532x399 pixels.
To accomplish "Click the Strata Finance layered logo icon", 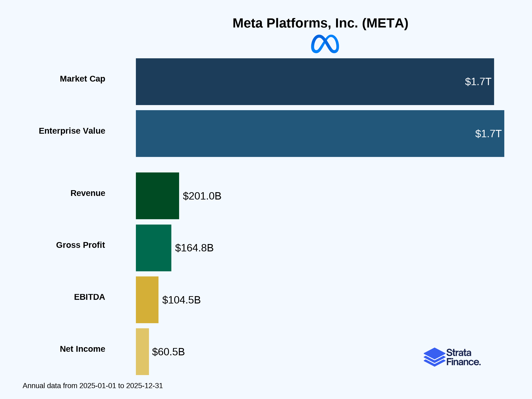I will click(x=434, y=357).
